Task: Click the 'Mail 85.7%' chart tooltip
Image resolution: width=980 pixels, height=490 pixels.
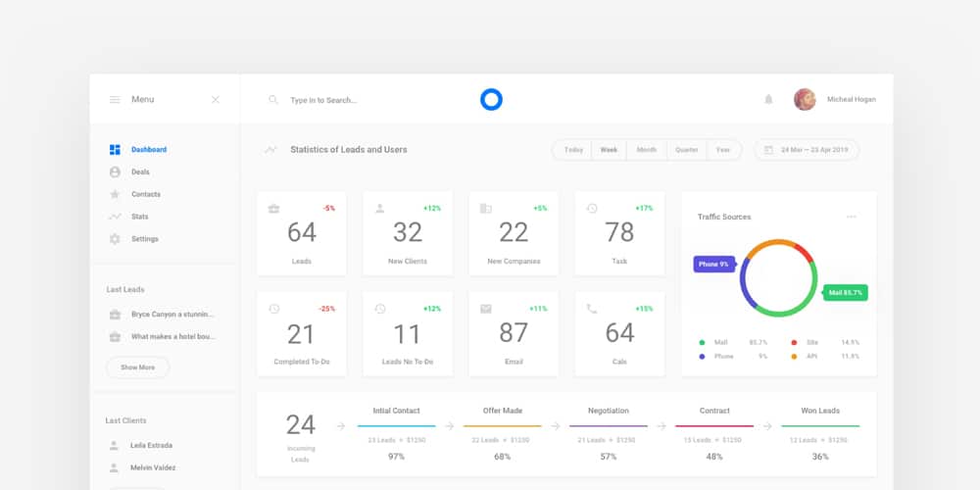Action: click(845, 292)
